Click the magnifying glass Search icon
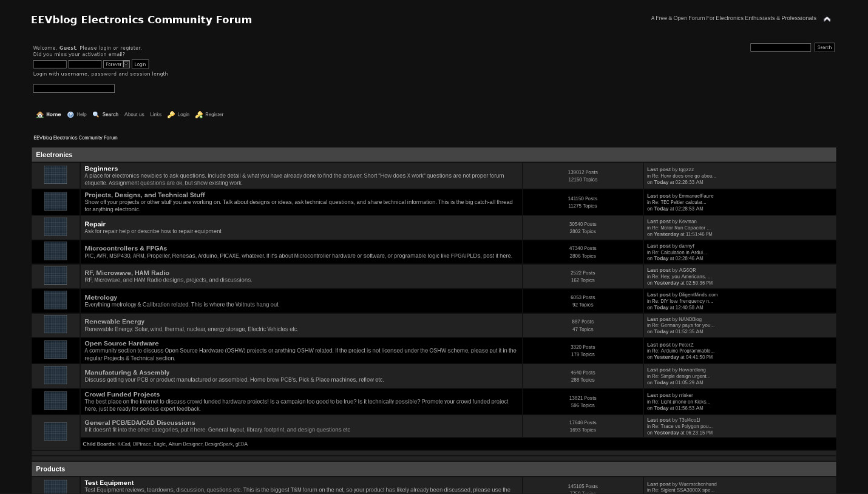This screenshot has height=494, width=868. (x=96, y=115)
